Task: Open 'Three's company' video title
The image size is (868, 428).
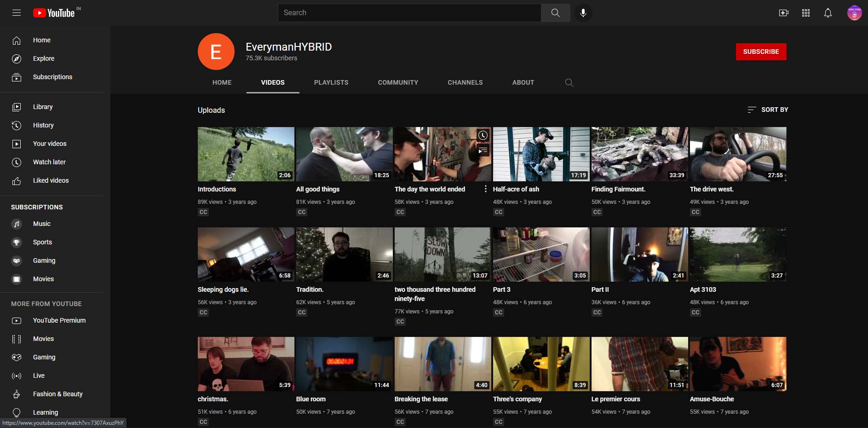Action: (x=517, y=399)
